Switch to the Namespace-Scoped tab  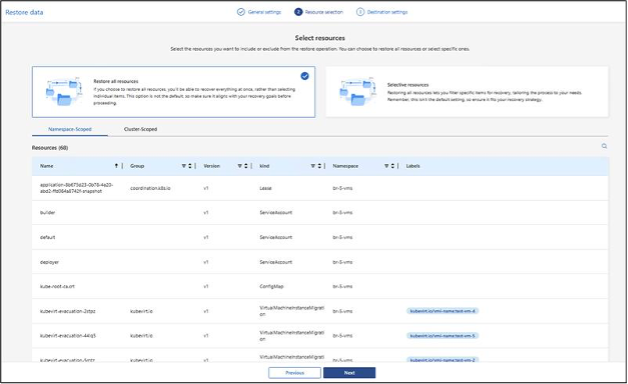pos(70,129)
